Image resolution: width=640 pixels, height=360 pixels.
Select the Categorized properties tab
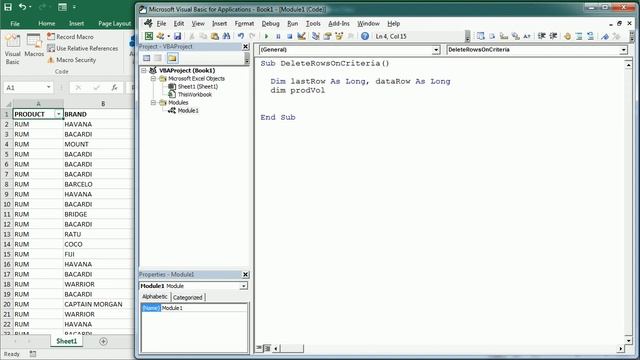tap(187, 297)
